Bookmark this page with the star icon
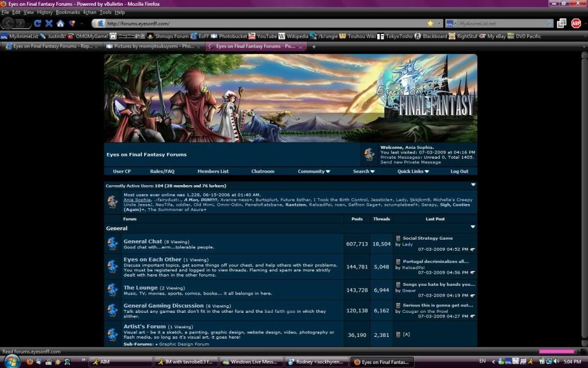Viewport: 588px width, 368px height. coord(430,23)
